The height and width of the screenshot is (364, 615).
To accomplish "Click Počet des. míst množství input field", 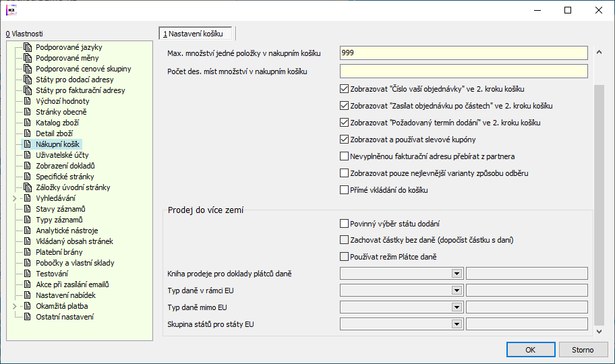I will (x=463, y=71).
